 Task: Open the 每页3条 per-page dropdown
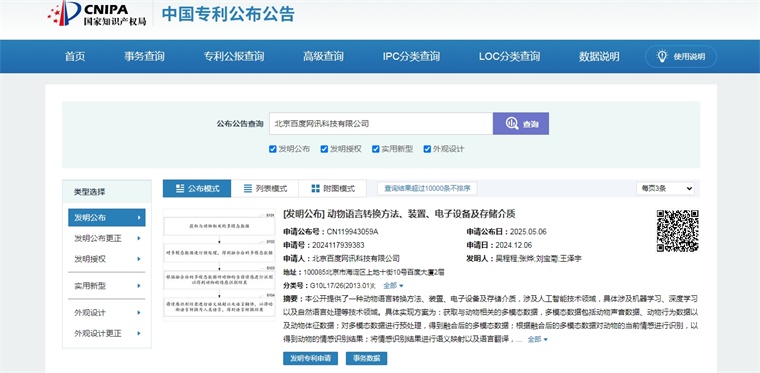coord(665,188)
